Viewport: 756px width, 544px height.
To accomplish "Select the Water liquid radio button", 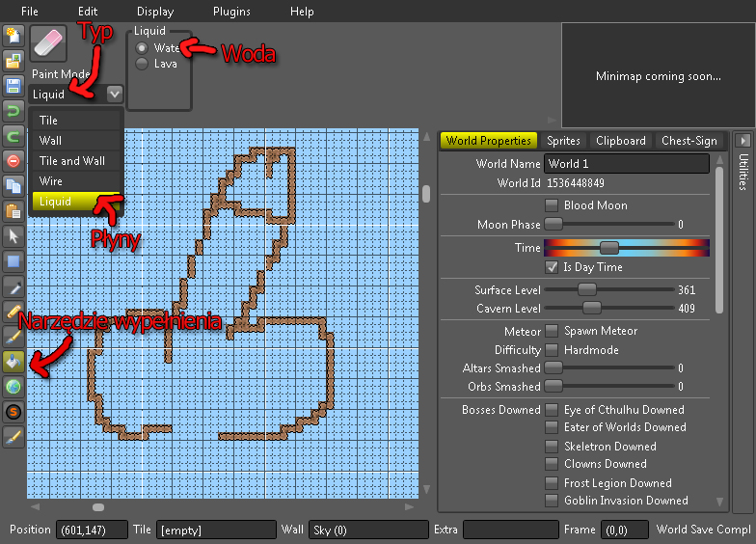I will (142, 48).
